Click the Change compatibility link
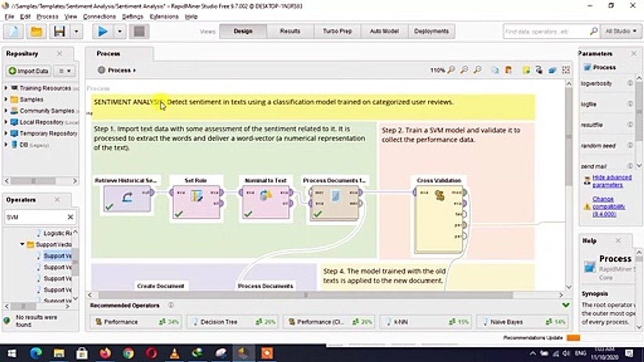The image size is (644, 362). tap(609, 207)
